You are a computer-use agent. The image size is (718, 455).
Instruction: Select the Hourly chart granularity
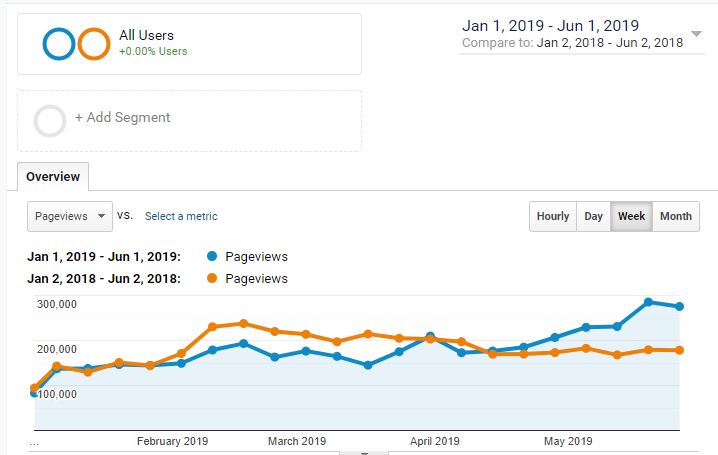click(x=552, y=216)
